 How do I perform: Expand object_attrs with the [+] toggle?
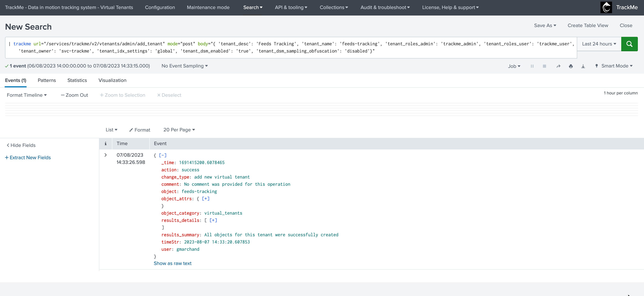[206, 199]
